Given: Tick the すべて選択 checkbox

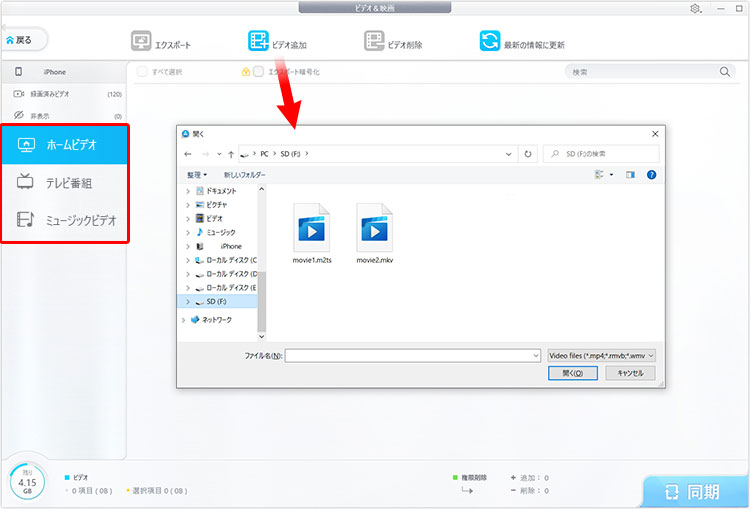Looking at the screenshot, I should point(142,72).
